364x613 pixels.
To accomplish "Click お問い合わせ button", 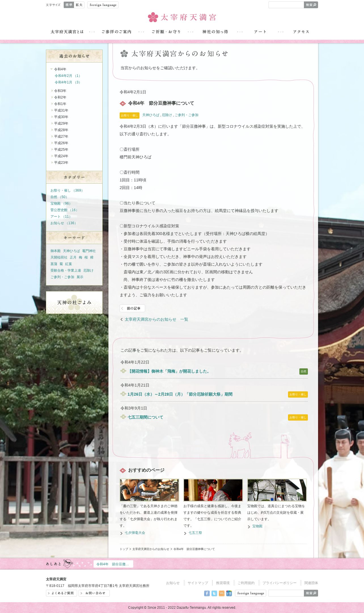I will coord(94,593).
